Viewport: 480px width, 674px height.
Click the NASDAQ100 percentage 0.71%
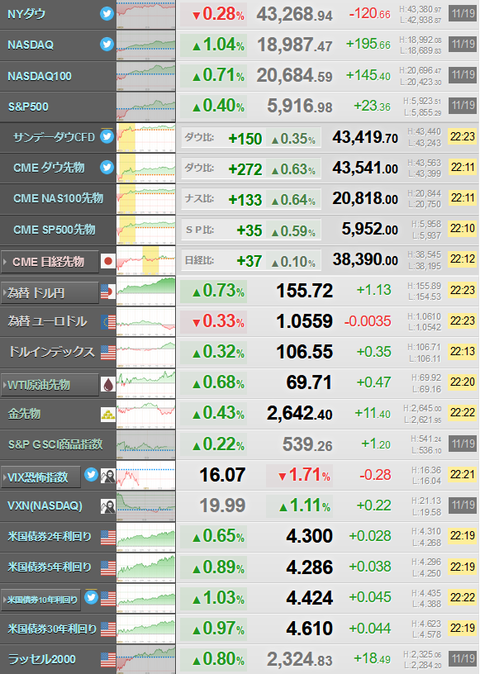pyautogui.click(x=218, y=76)
